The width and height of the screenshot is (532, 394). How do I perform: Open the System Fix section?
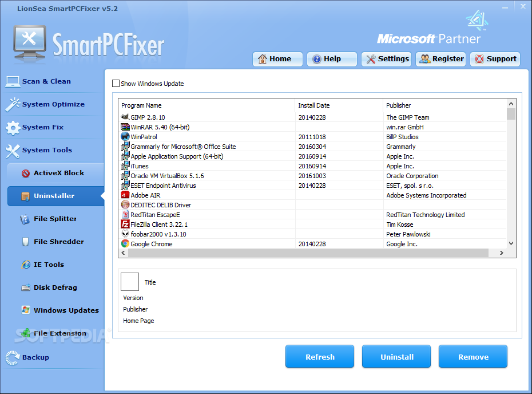coord(43,127)
